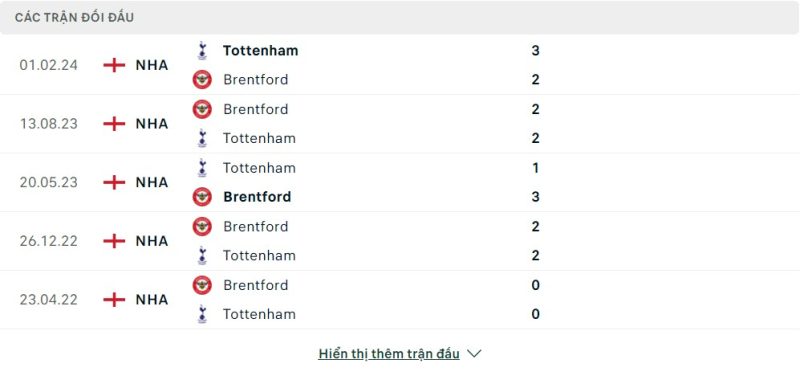This screenshot has width=800, height=384.
Task: Click England flag beside 26.12.22 date
Action: pos(114,241)
